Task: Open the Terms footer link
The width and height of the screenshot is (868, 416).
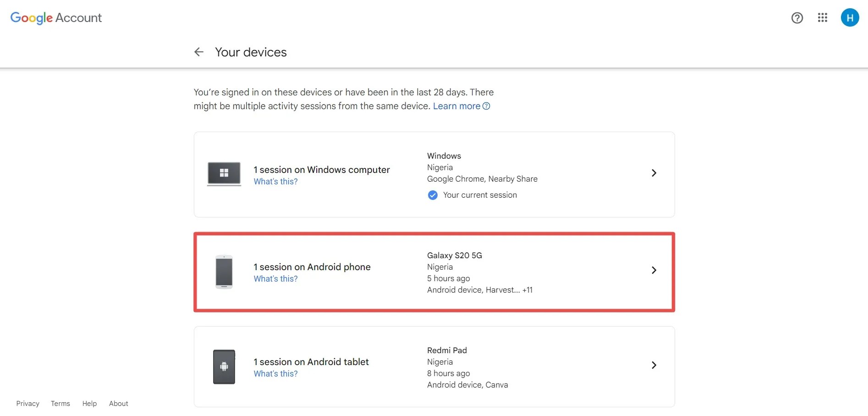Action: 60,404
